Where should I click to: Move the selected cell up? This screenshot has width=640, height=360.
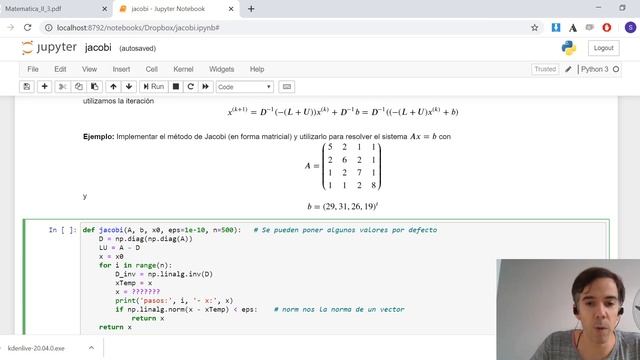click(113, 87)
